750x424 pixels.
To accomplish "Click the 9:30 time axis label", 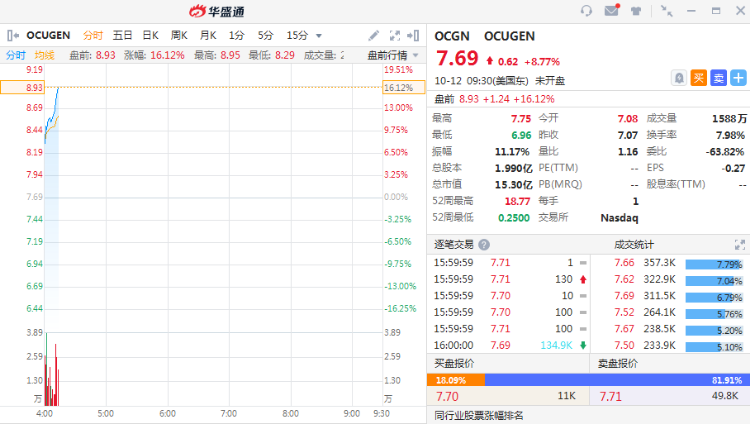I will pos(381,413).
